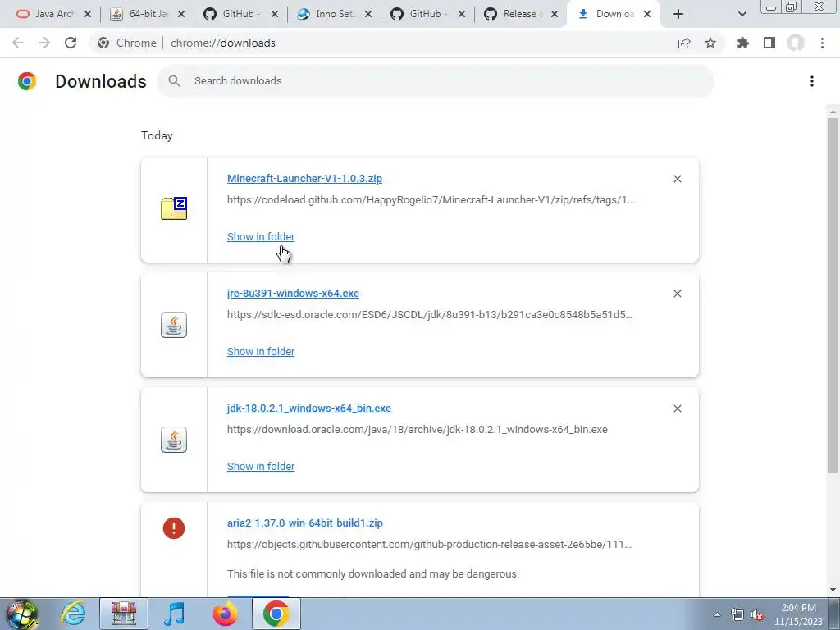The image size is (840, 630).
Task: Open the Chrome profile avatar
Action: click(796, 43)
